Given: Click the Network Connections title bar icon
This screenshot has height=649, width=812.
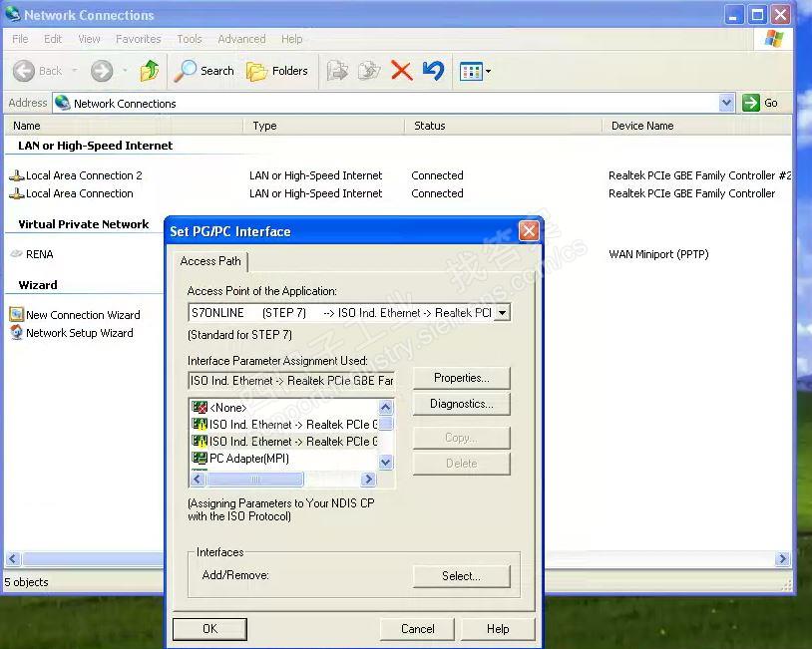Looking at the screenshot, I should [12, 14].
